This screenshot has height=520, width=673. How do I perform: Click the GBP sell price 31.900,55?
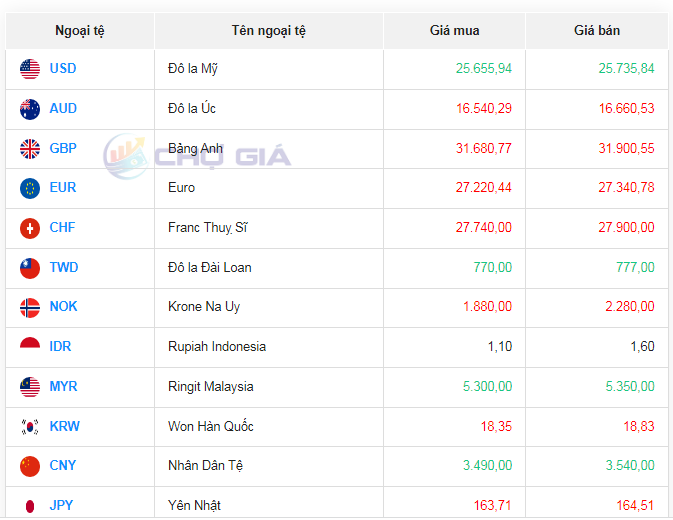pyautogui.click(x=626, y=148)
